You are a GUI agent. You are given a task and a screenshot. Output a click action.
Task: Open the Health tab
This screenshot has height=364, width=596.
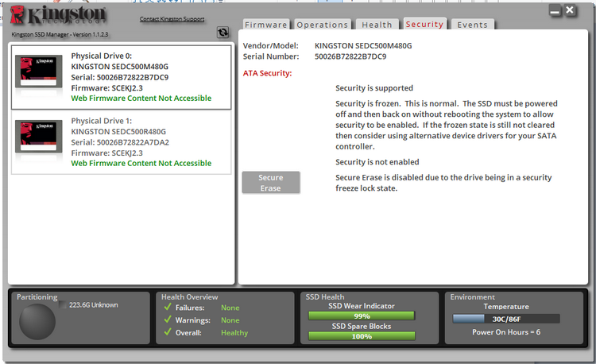(377, 25)
